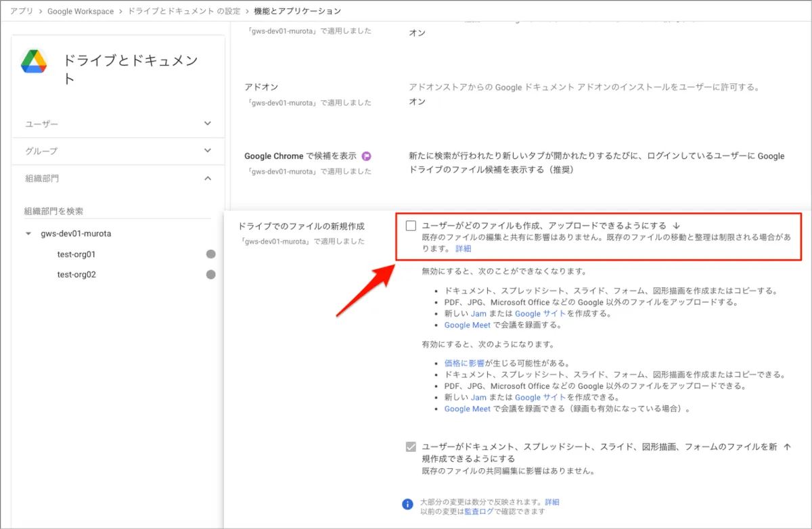This screenshot has height=529, width=812.
Task: Click the Google Chrome で候補を表示 setting title
Action: pyautogui.click(x=300, y=156)
